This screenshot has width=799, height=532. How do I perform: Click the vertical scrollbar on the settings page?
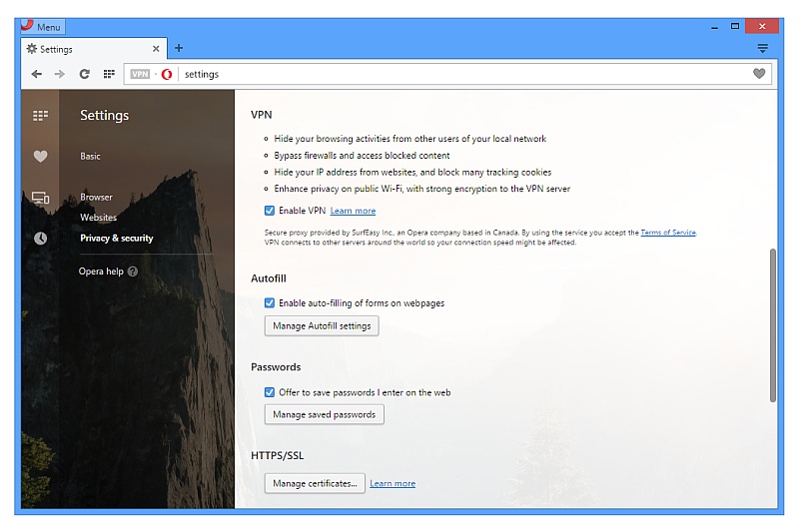772,324
